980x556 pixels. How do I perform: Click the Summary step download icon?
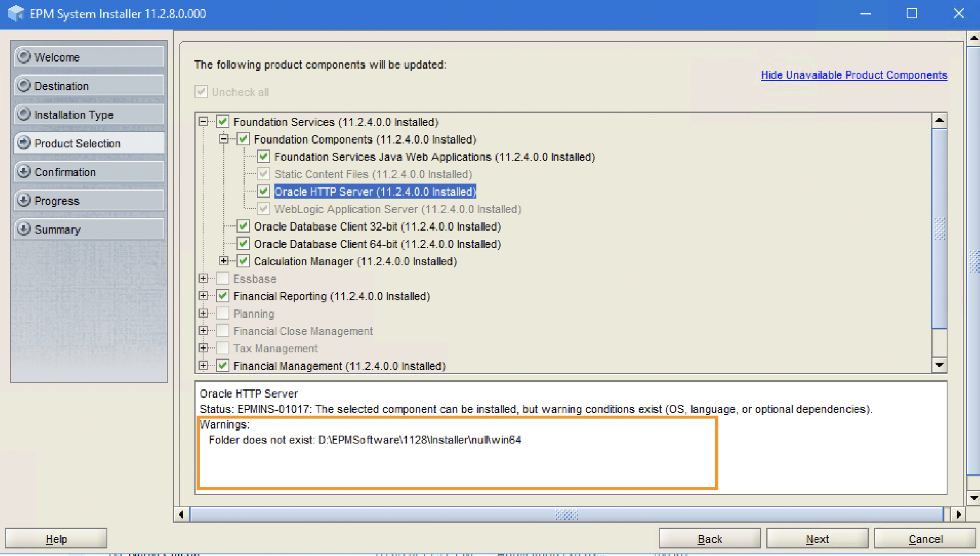pyautogui.click(x=24, y=229)
